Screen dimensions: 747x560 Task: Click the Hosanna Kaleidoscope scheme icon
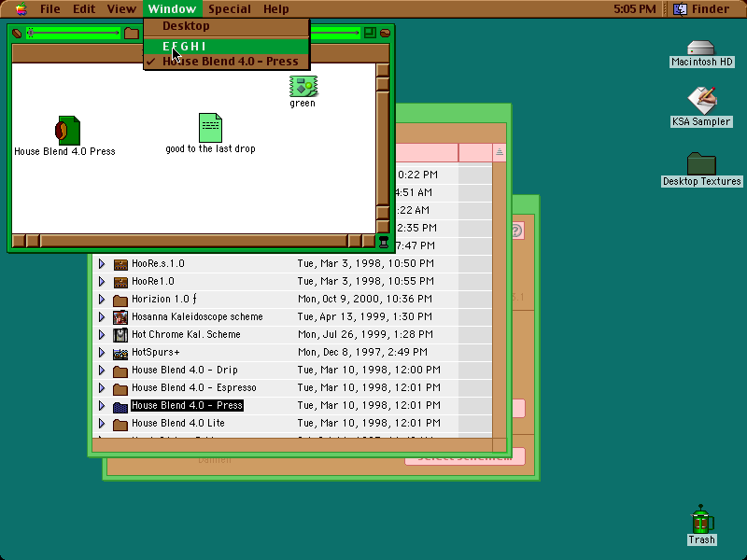coord(120,317)
